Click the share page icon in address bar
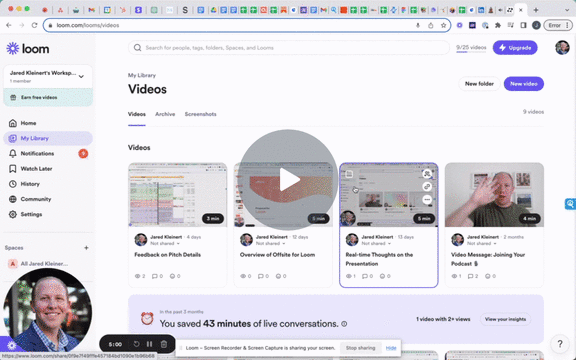Viewport: 576px width, 360px height. (x=431, y=25)
